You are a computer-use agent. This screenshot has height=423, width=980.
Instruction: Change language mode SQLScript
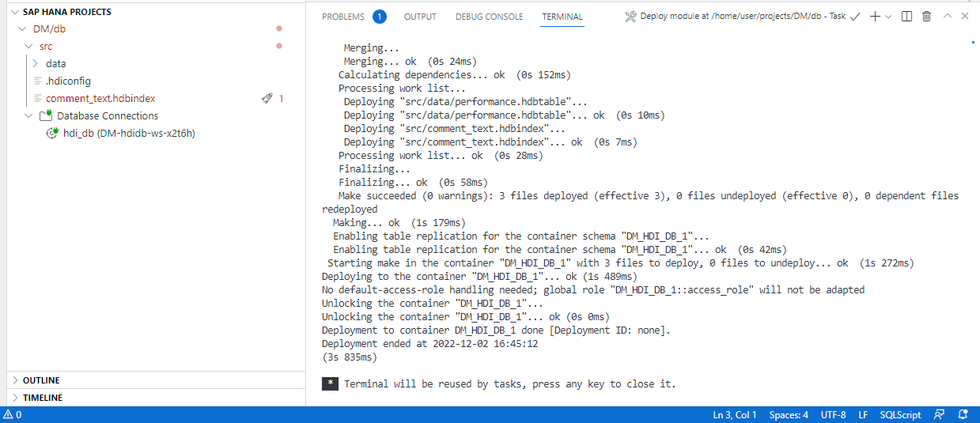[900, 415]
